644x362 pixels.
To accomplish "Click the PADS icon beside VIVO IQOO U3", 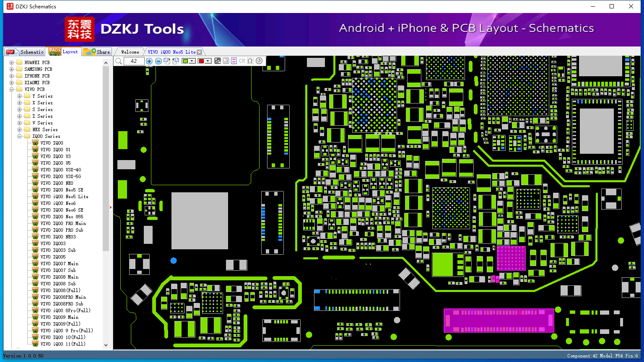I will [35, 156].
